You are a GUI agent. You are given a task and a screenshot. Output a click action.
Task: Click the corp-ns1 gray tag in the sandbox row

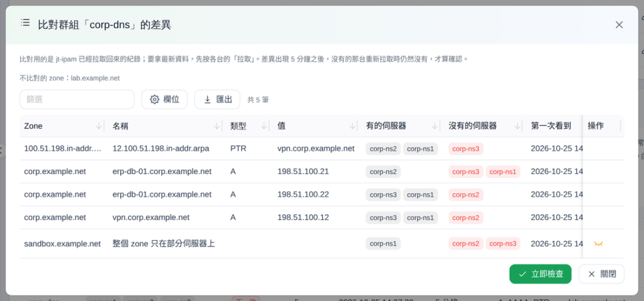coord(383,244)
